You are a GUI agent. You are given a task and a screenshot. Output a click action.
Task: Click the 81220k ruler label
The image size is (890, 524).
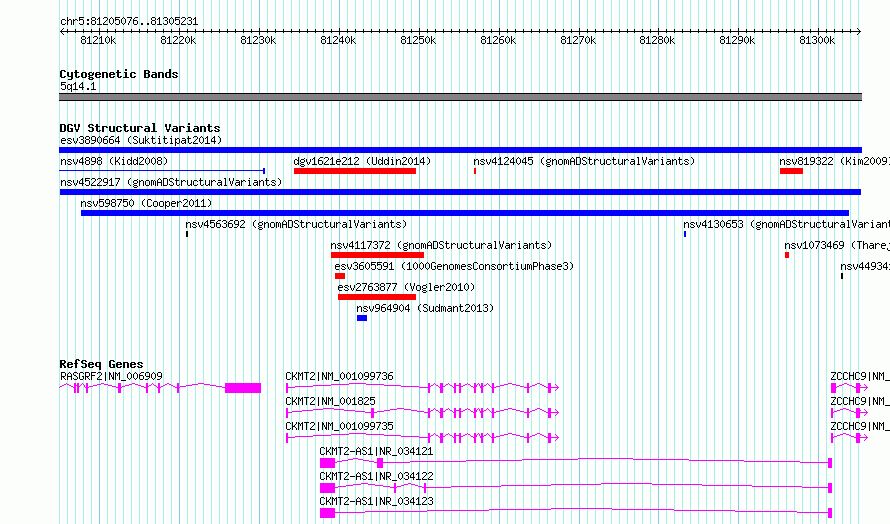point(178,40)
